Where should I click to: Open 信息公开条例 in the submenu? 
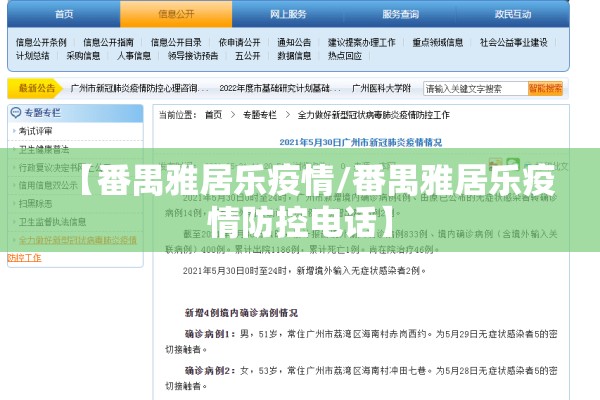pos(41,42)
